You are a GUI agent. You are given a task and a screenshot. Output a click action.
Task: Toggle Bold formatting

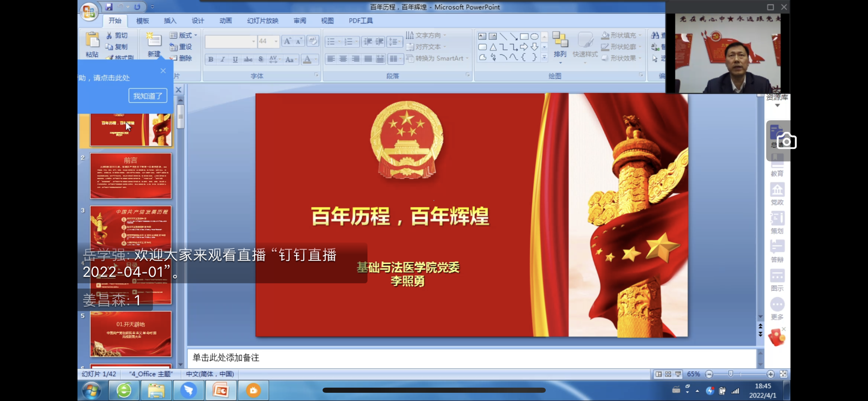pyautogui.click(x=211, y=59)
